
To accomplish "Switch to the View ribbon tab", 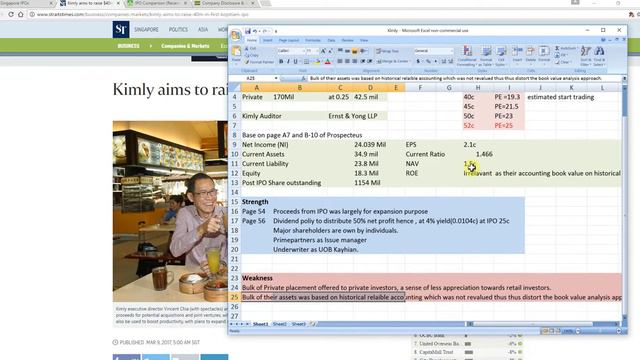I will (x=364, y=40).
